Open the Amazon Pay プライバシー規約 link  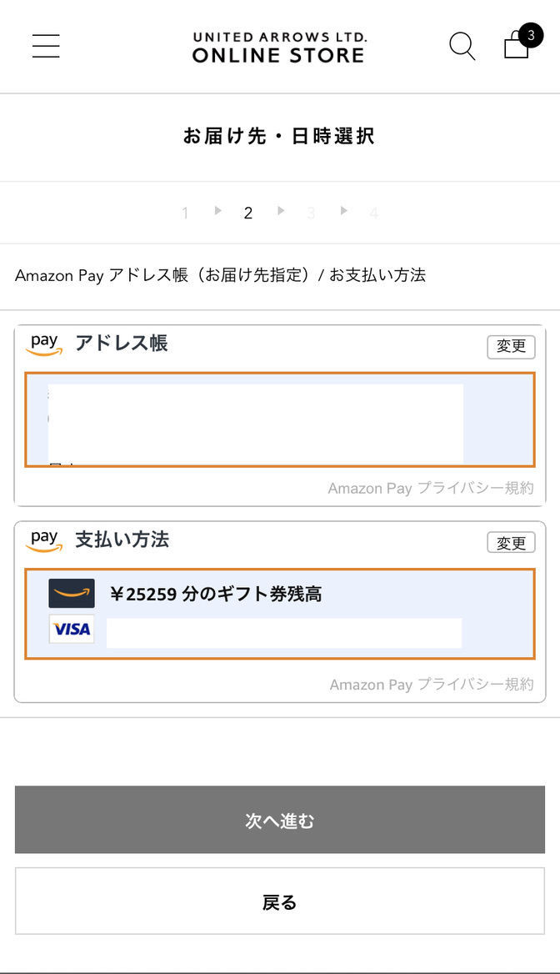point(433,488)
